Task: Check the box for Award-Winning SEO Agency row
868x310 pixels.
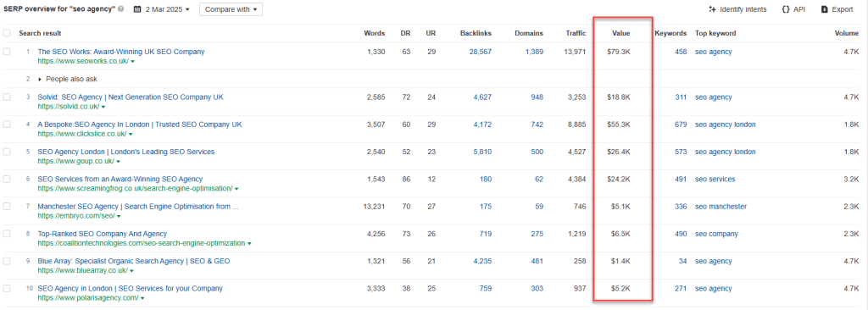Action: (7, 179)
